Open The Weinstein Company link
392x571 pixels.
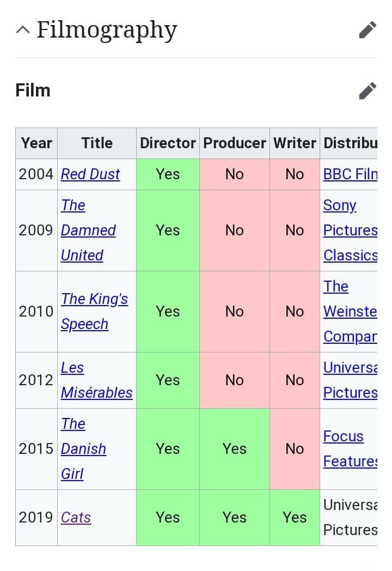pyautogui.click(x=350, y=311)
